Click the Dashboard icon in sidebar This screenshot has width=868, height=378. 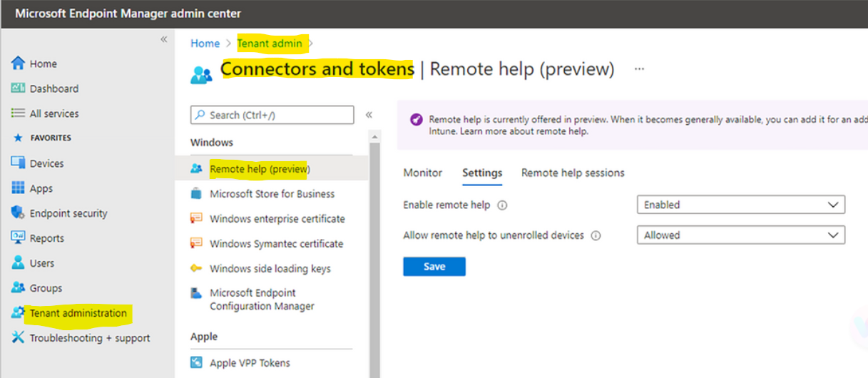pos(19,88)
